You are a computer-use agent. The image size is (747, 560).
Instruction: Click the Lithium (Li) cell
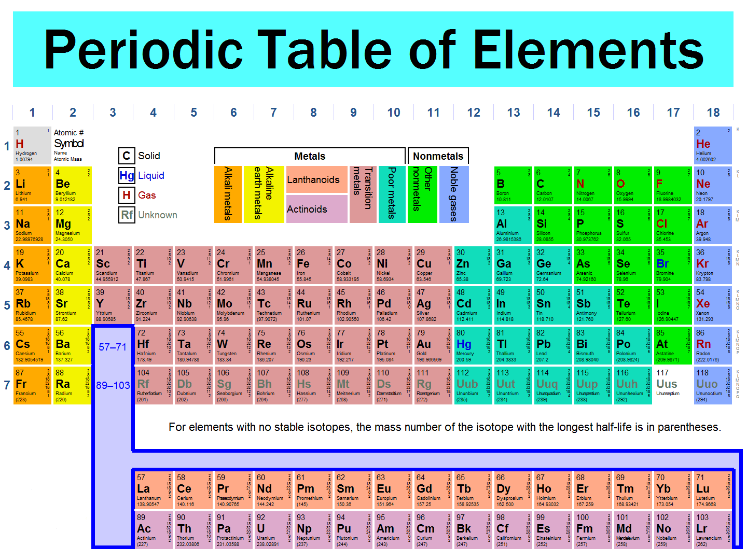[x=32, y=185]
